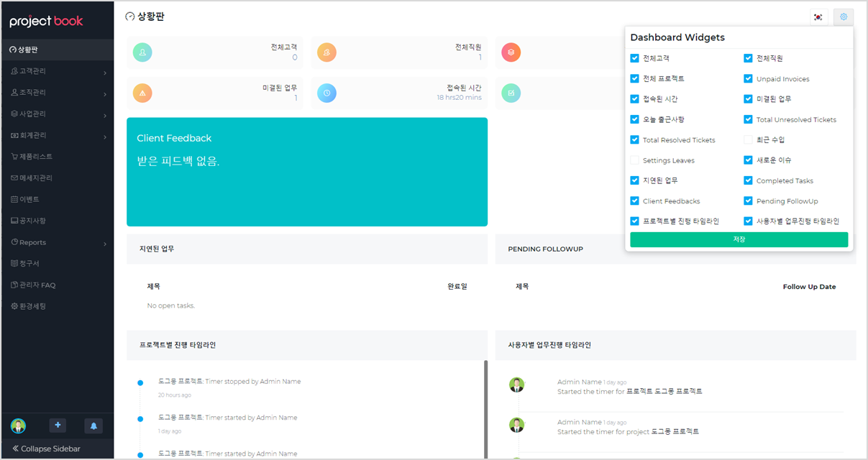The height and width of the screenshot is (460, 868).
Task: Uncheck the Unpaid Invoices widget checkbox
Action: 748,79
